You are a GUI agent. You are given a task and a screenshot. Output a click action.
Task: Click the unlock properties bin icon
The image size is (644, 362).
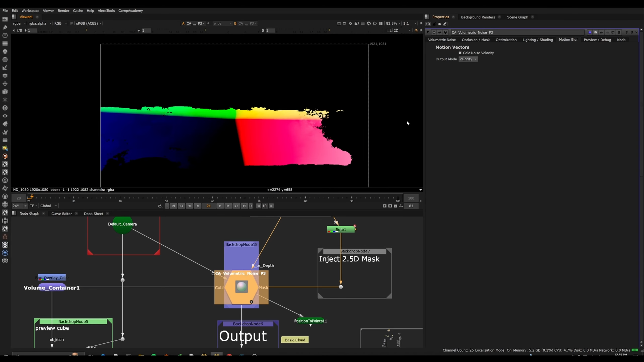pos(434,24)
